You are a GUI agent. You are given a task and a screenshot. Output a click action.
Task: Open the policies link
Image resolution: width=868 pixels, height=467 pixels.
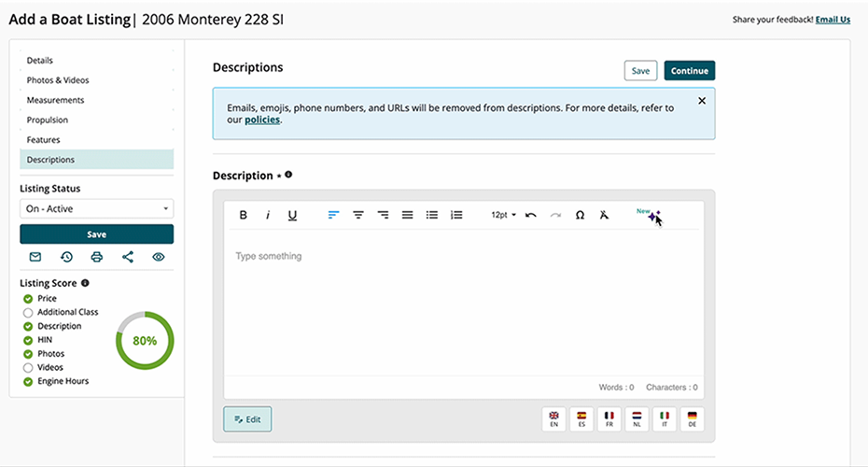[x=262, y=120]
